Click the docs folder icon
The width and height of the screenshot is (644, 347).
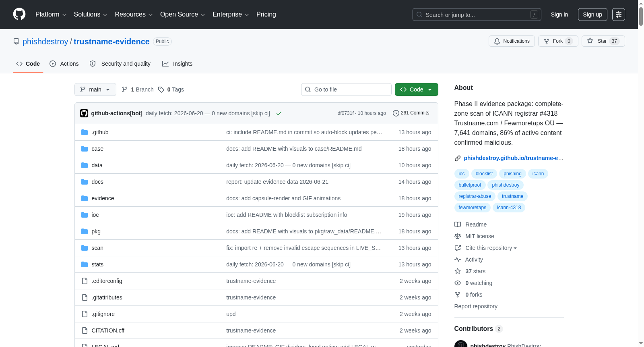(85, 182)
